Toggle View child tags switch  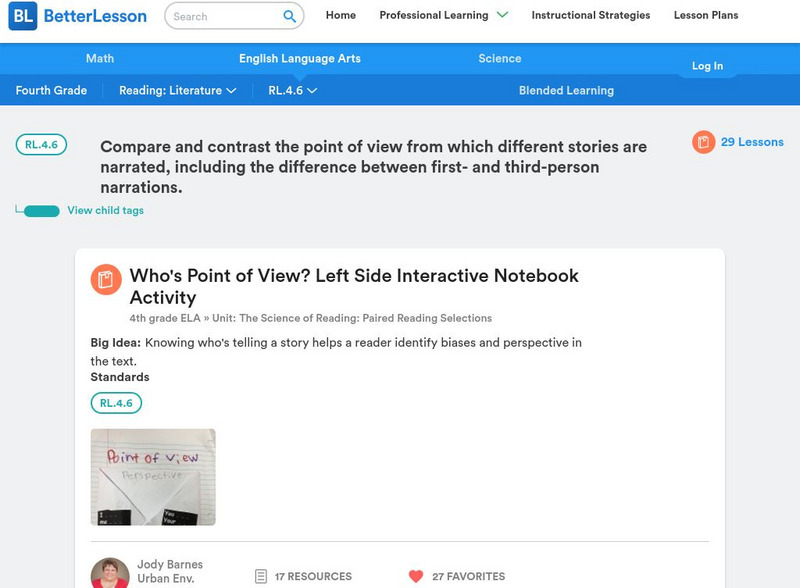[41, 211]
